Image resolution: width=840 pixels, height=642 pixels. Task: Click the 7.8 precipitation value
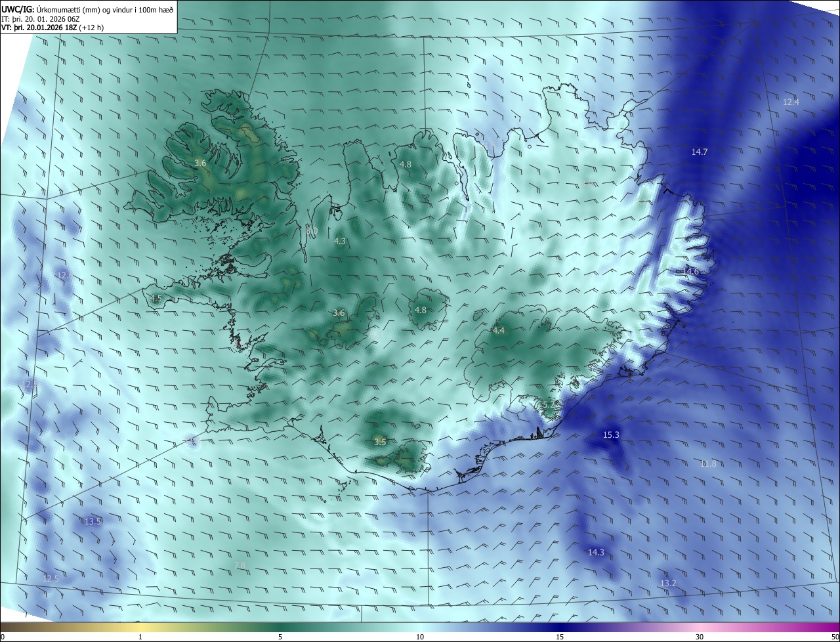[x=240, y=565]
